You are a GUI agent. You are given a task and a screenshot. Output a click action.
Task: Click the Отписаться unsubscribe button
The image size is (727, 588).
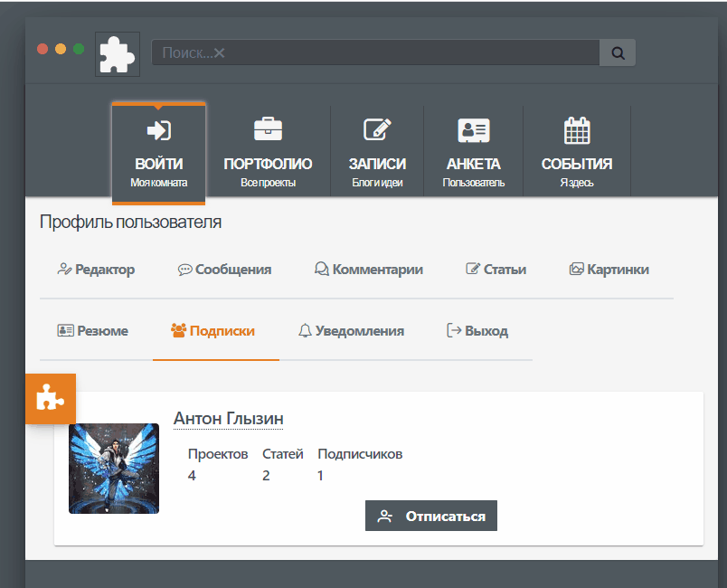431,516
